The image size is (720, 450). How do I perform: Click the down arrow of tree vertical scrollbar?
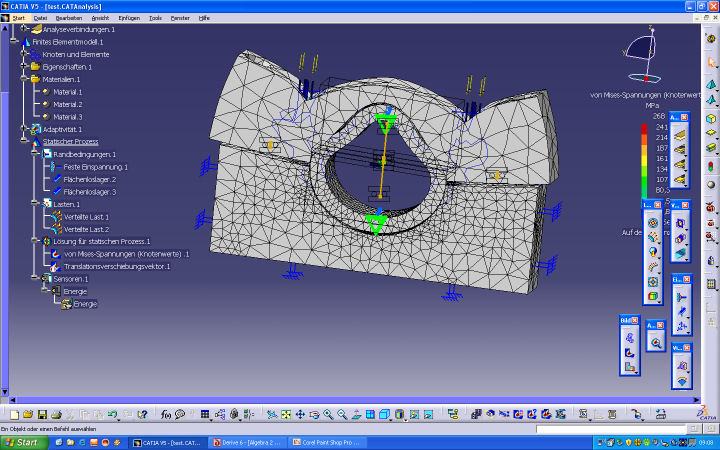click(5, 392)
